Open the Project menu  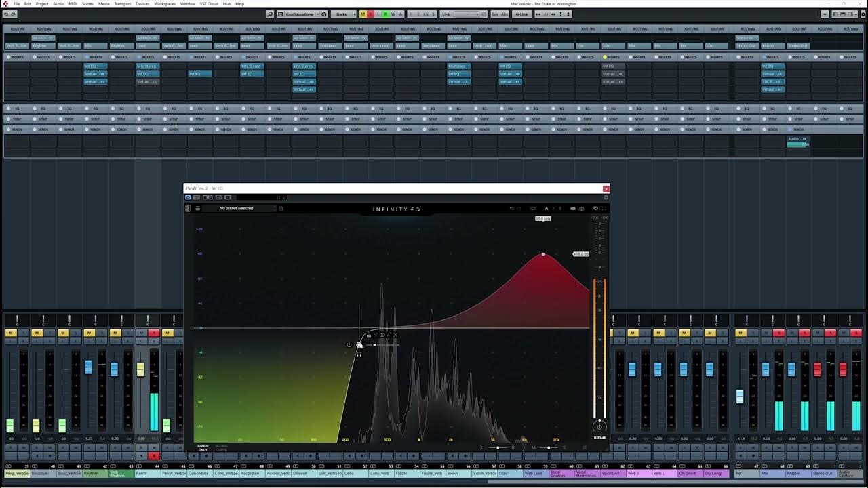pos(42,4)
